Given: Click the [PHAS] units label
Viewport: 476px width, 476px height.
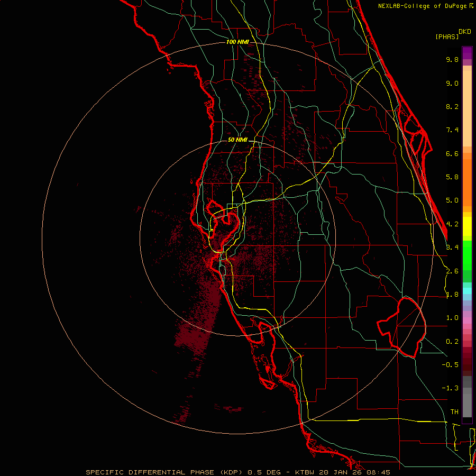Looking at the screenshot, I should coord(447,37).
